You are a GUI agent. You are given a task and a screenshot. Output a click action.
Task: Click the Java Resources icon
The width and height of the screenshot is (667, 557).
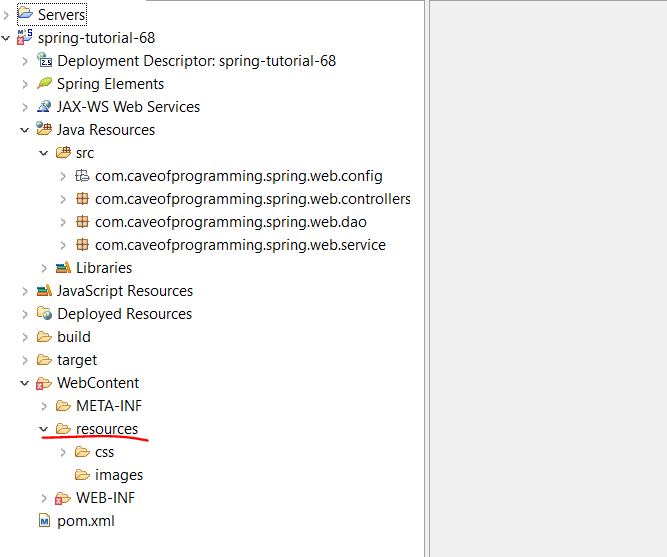tap(44, 129)
